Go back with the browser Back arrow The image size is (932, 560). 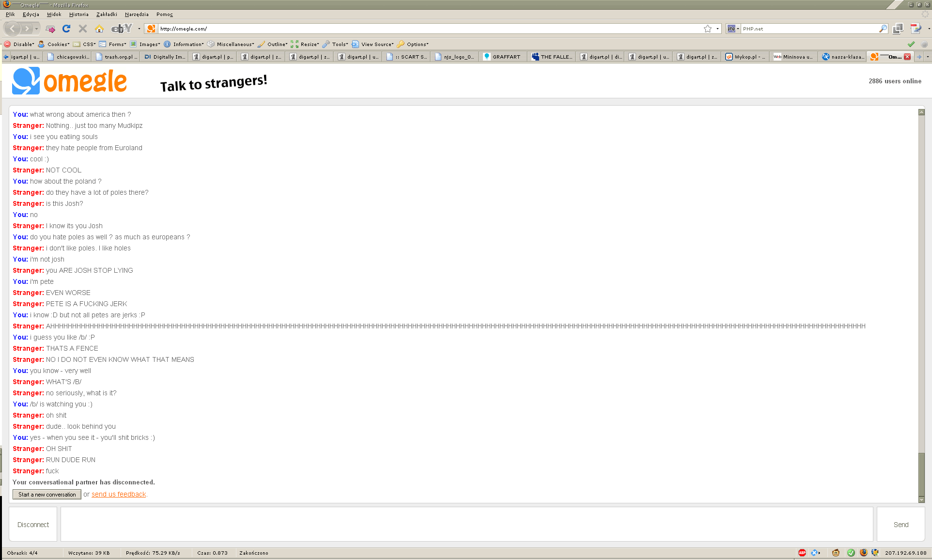[13, 29]
